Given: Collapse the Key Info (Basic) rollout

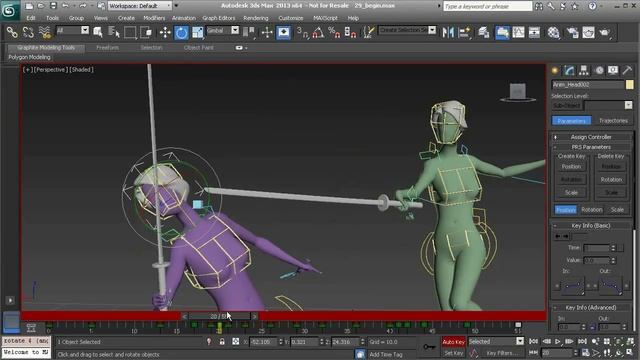Looking at the screenshot, I should pyautogui.click(x=591, y=225).
